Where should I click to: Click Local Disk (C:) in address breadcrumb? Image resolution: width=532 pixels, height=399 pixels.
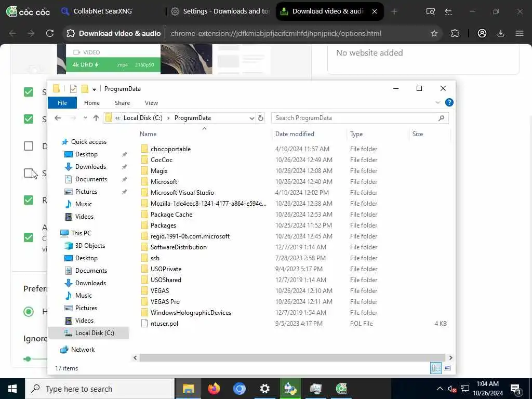click(x=143, y=118)
